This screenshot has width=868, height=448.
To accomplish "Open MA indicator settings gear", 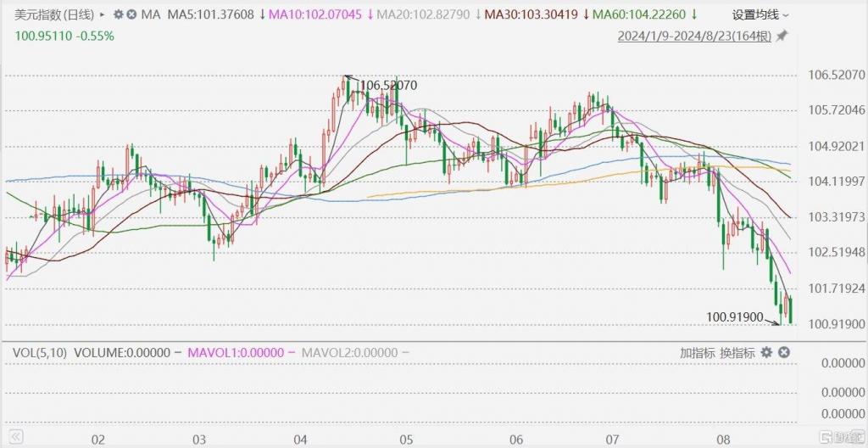I will click(x=118, y=14).
